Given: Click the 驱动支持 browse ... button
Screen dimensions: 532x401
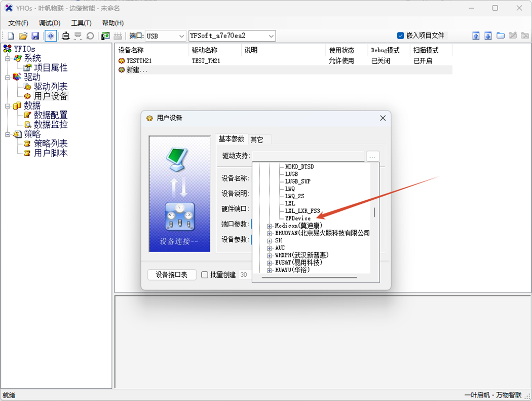Looking at the screenshot, I should point(372,156).
